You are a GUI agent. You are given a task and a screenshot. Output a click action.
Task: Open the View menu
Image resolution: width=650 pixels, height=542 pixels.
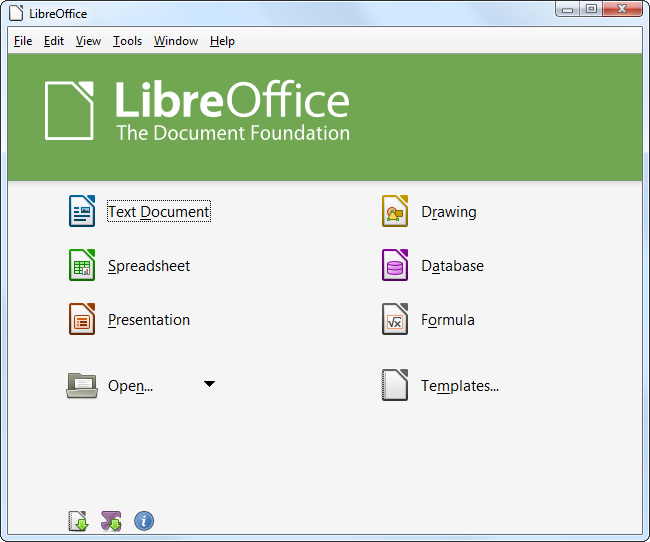[88, 41]
